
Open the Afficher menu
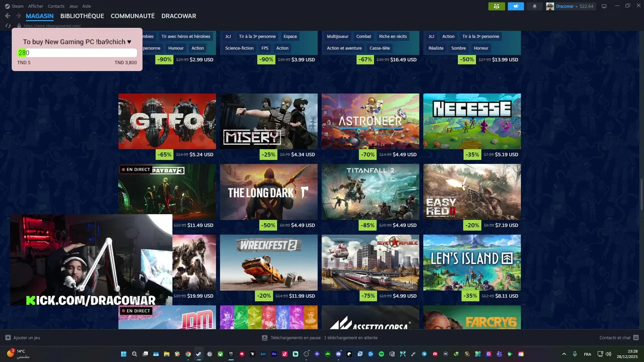(x=36, y=6)
